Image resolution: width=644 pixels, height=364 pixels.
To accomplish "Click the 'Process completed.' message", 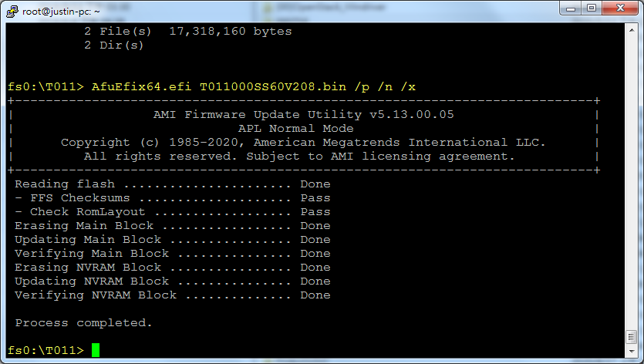I will [x=83, y=322].
